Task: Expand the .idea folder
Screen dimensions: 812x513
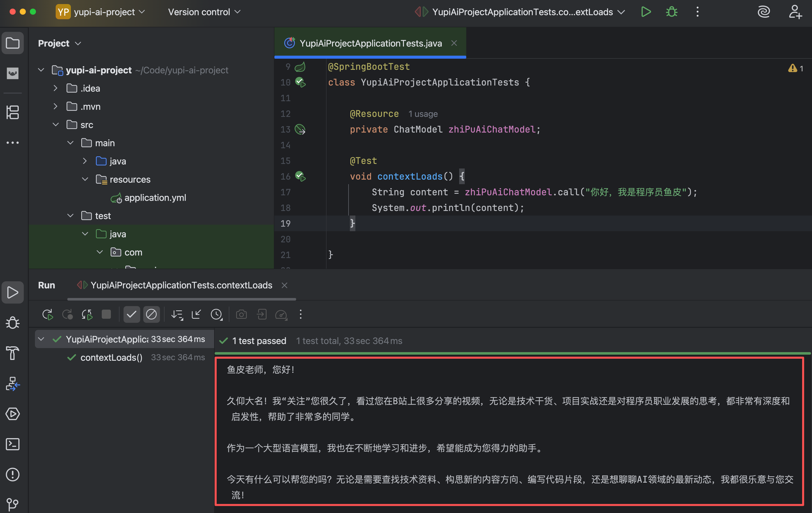Action: [x=56, y=88]
